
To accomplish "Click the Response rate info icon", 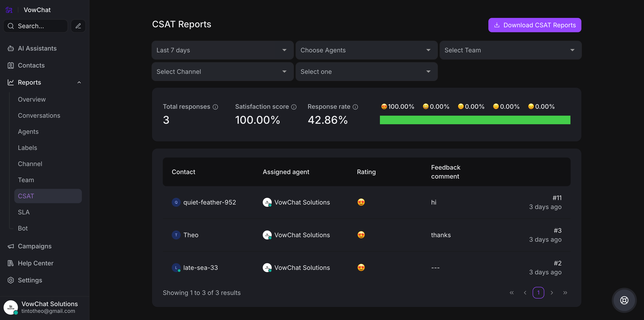I will tap(355, 107).
